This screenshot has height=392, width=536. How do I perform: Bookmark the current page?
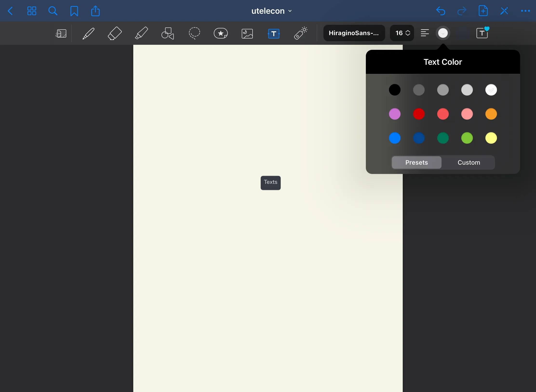(74, 11)
